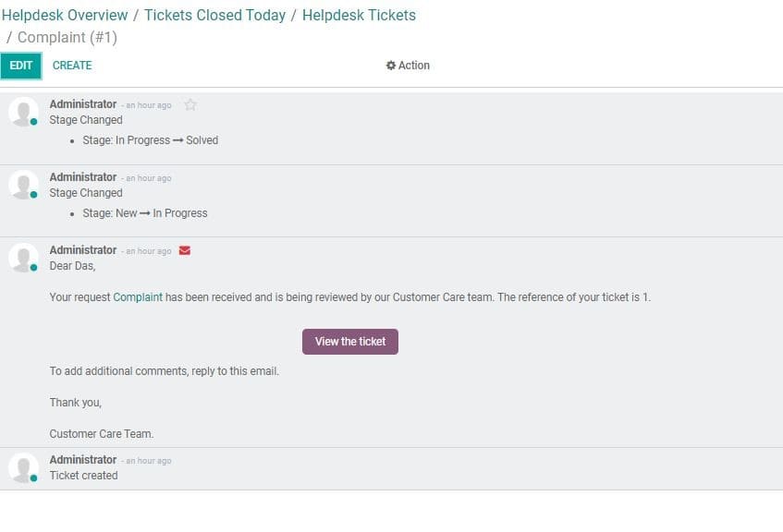Open the Action dropdown menu
The image size is (783, 532).
point(408,66)
